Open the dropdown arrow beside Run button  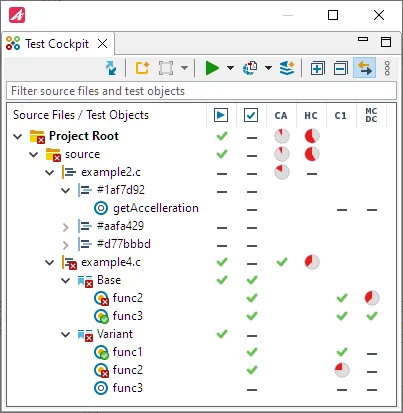click(x=230, y=68)
